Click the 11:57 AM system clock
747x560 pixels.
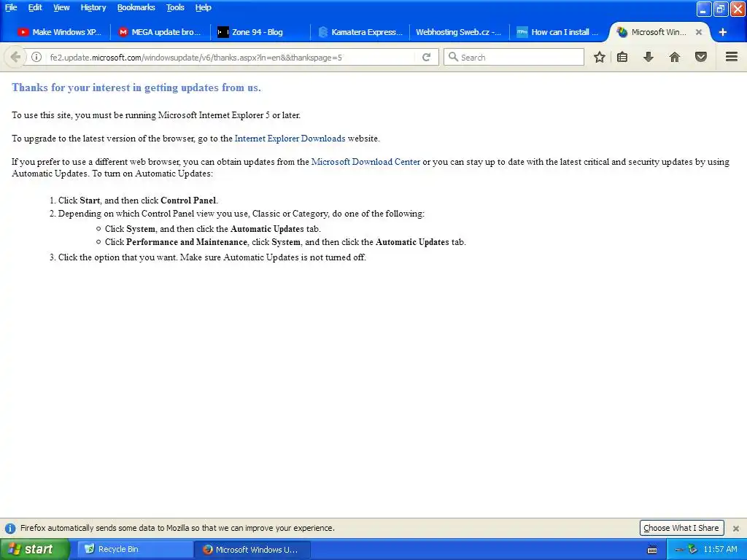tap(720, 550)
